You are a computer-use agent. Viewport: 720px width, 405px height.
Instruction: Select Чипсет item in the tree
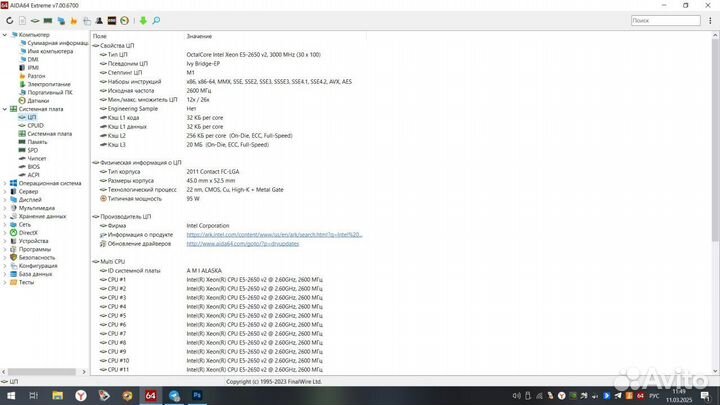36,158
